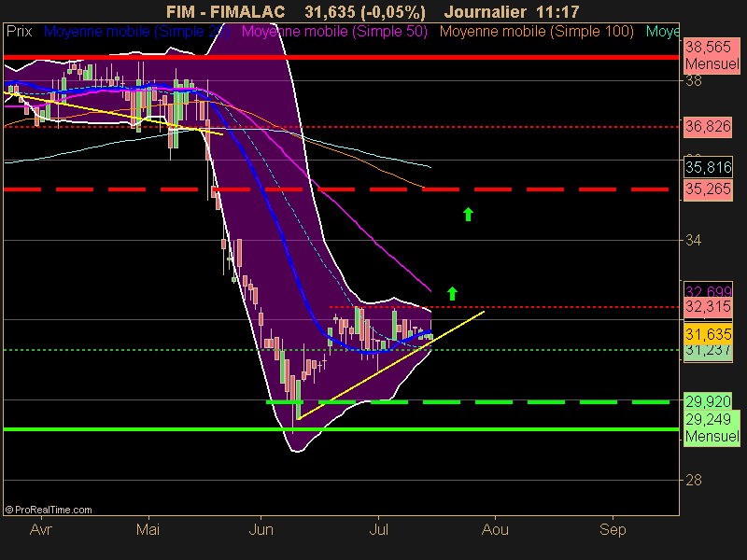The height and width of the screenshot is (560, 747).
Task: Click the 34 price axis tick label
Action: tap(694, 241)
